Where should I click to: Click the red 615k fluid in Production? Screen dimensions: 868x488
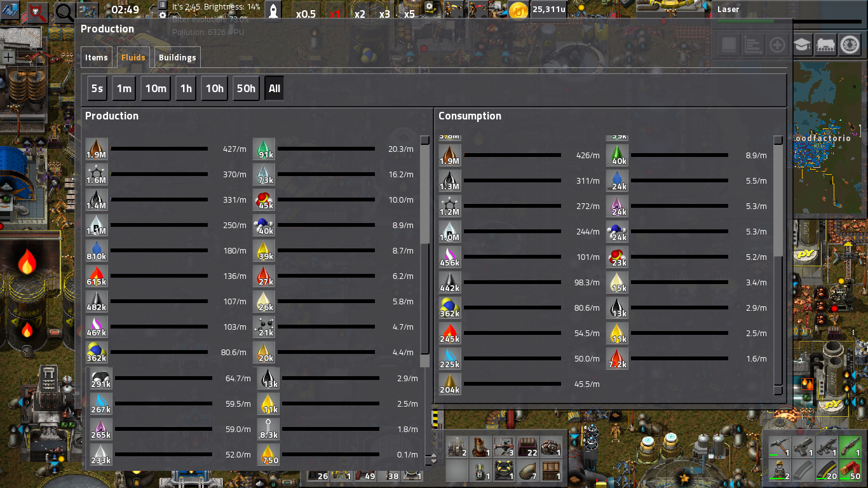point(97,276)
